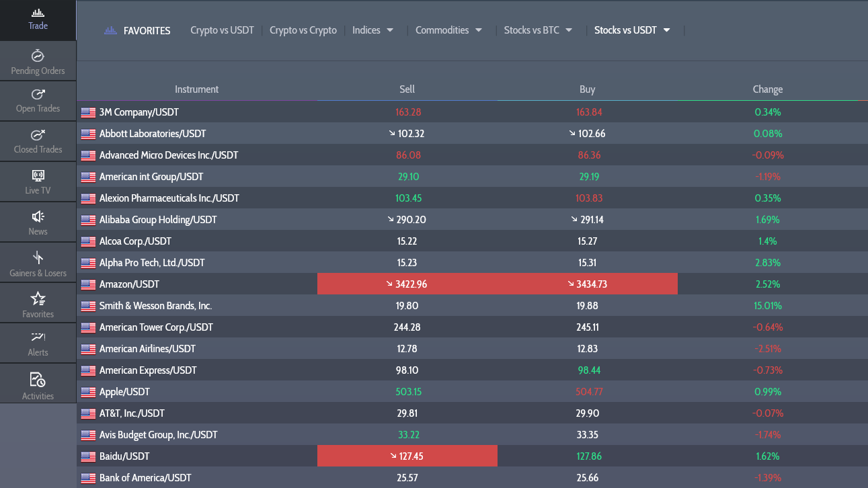Image resolution: width=868 pixels, height=488 pixels.
Task: Sort by the Change column header
Action: (768, 89)
